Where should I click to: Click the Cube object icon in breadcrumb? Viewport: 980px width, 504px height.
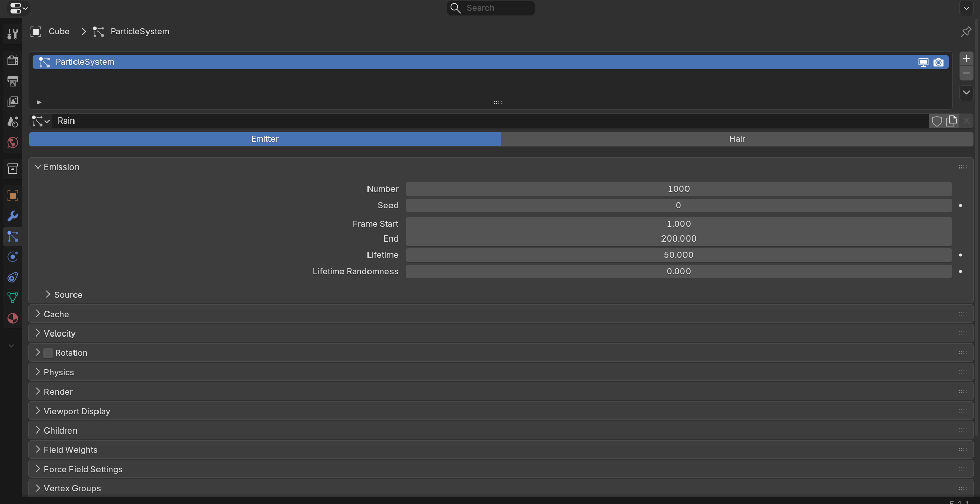tap(36, 32)
